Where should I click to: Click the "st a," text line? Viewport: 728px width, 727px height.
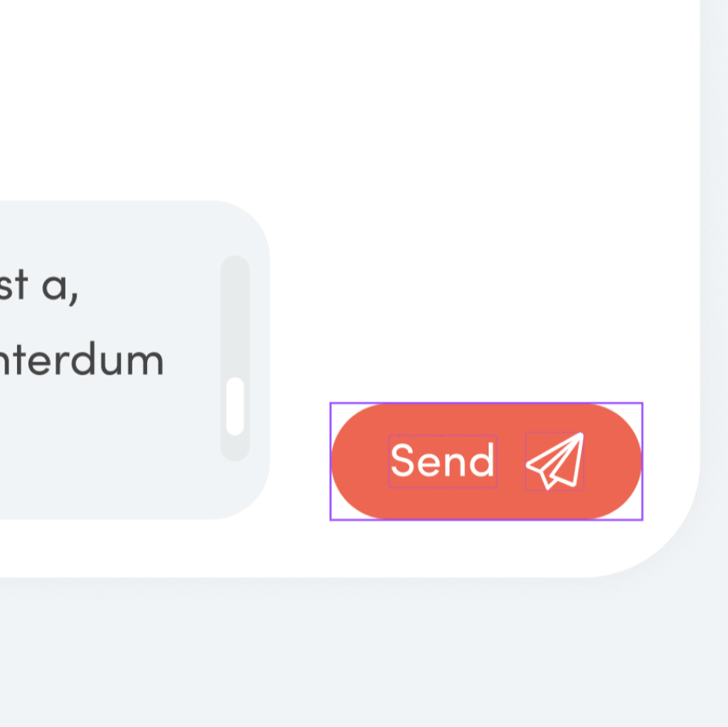pyautogui.click(x=38, y=286)
